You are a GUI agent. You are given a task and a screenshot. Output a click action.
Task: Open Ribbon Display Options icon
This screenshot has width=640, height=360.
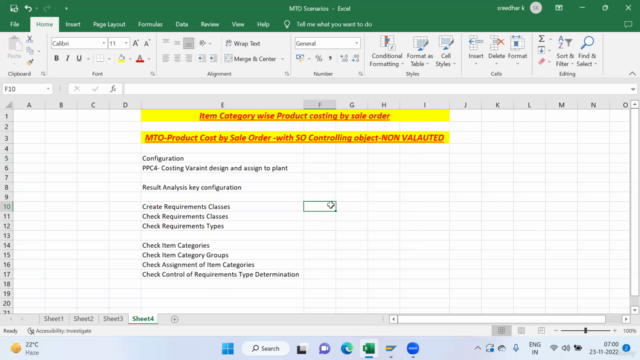coord(559,8)
